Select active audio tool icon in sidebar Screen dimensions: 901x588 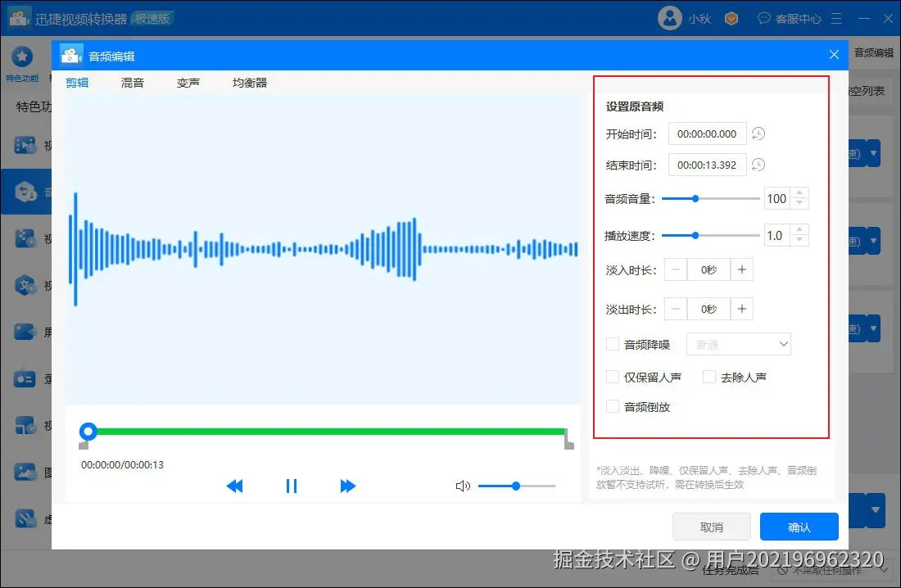coord(25,192)
